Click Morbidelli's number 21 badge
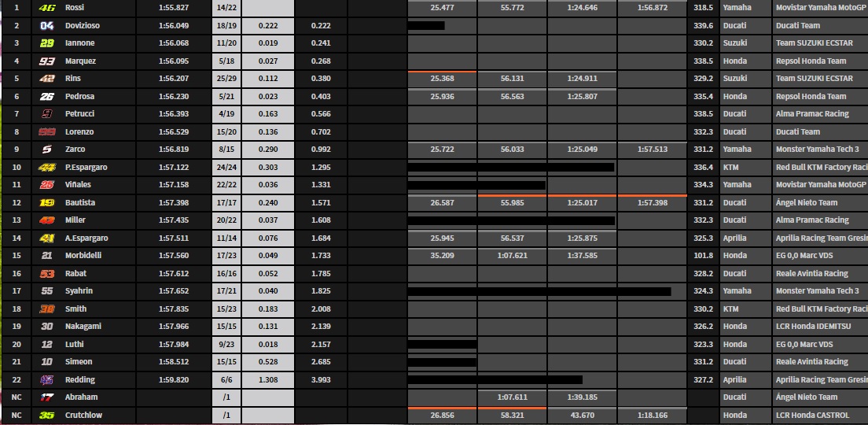The image size is (868, 425). coord(46,256)
